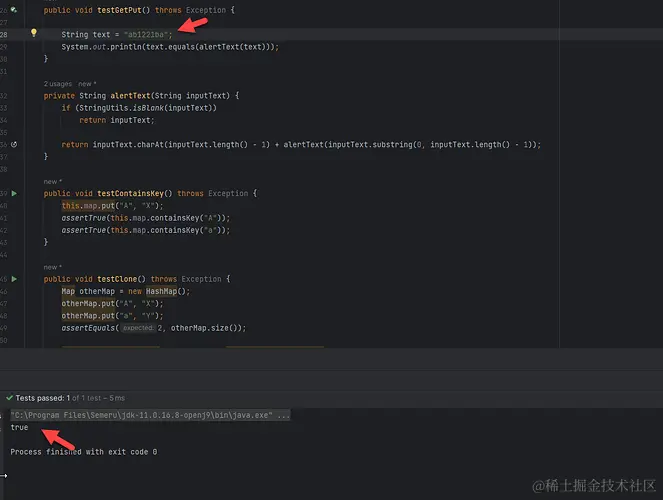Click the System.out.println statement line

(x=170, y=47)
